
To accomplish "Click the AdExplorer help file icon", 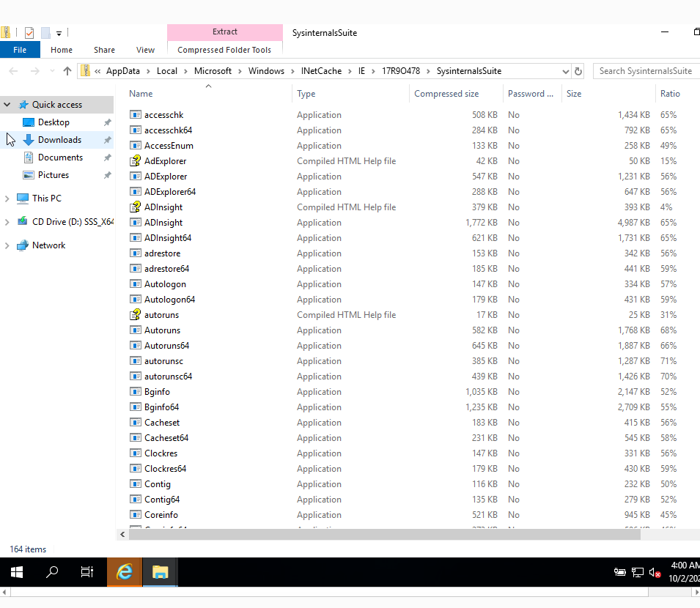I will [136, 161].
